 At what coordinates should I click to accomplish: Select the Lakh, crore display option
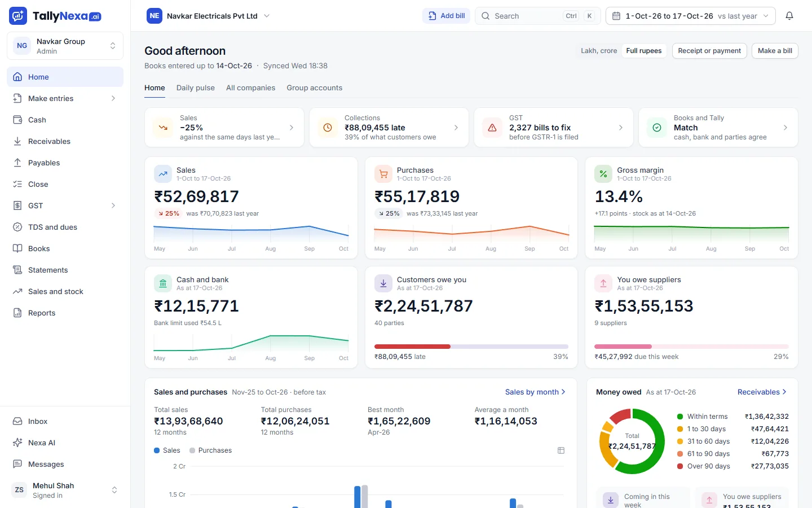click(599, 51)
